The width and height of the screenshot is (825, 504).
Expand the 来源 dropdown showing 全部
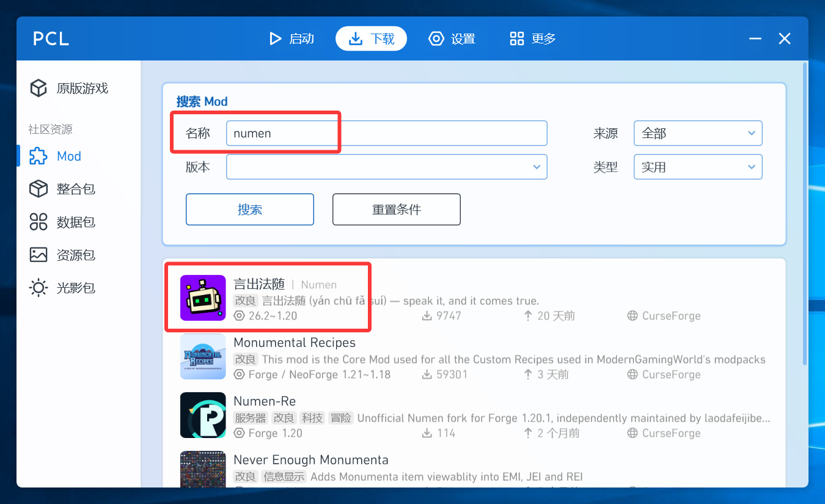(698, 133)
